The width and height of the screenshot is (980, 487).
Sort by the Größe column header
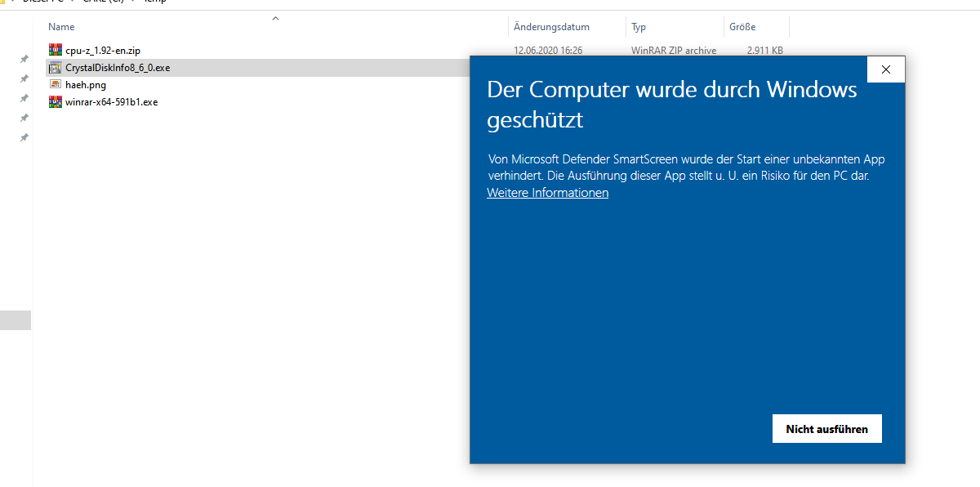(742, 27)
